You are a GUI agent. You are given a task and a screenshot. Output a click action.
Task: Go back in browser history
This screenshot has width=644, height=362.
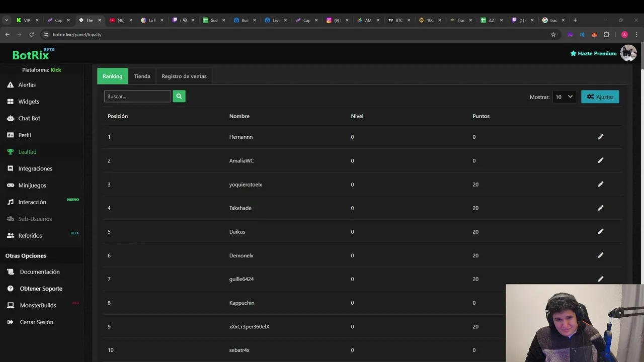point(7,35)
